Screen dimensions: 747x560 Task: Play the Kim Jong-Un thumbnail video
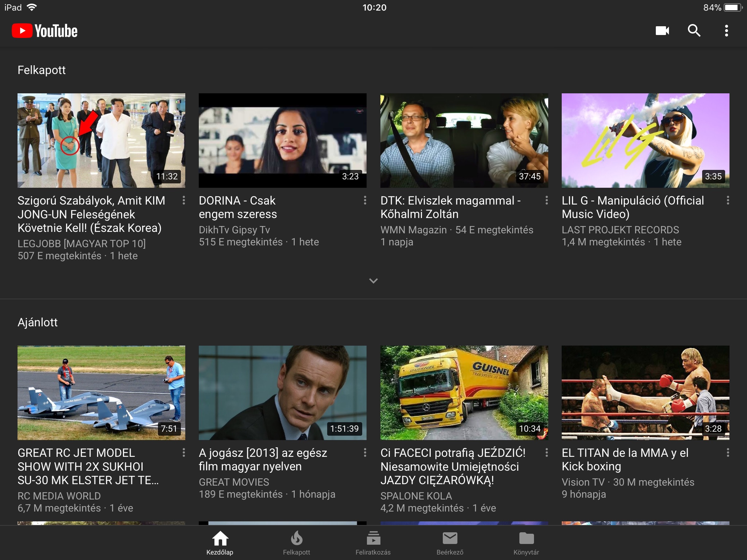coord(101,140)
